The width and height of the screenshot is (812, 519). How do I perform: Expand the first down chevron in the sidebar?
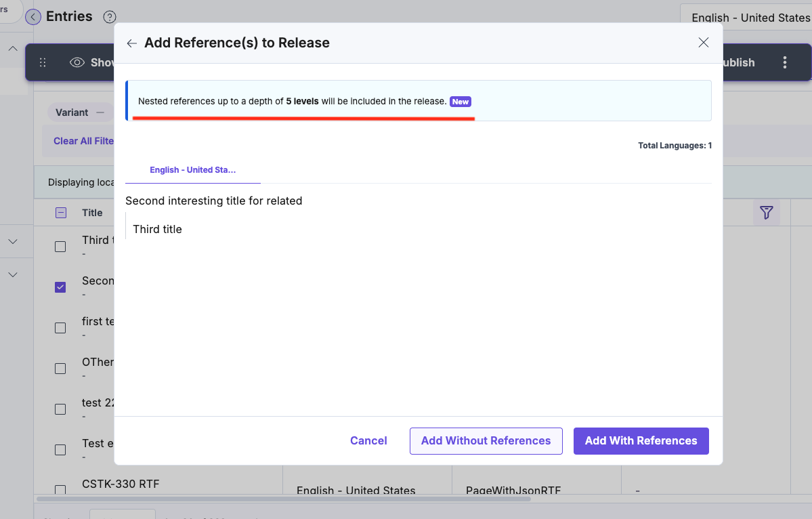[x=12, y=241]
